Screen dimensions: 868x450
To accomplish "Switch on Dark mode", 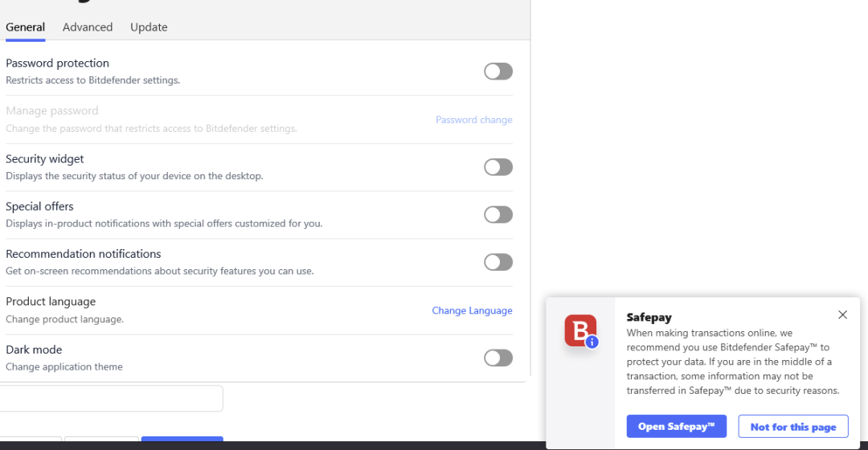I will (498, 358).
